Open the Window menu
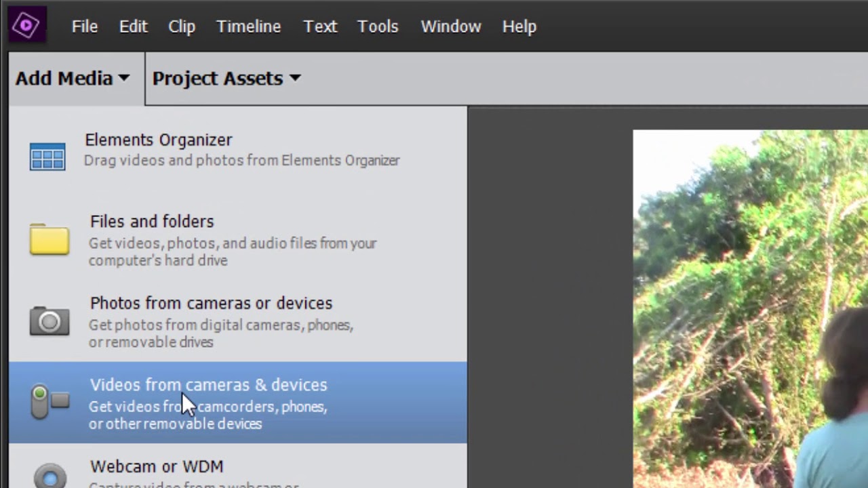868x488 pixels. 450,26
